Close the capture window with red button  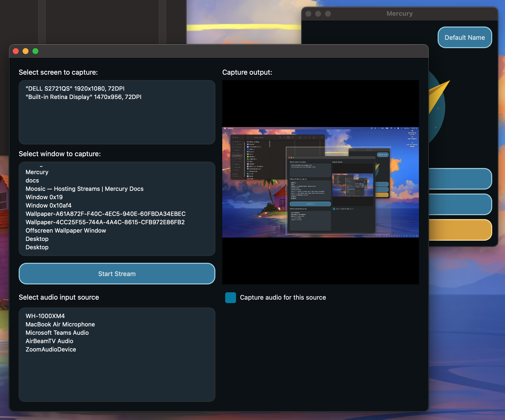[x=16, y=51]
